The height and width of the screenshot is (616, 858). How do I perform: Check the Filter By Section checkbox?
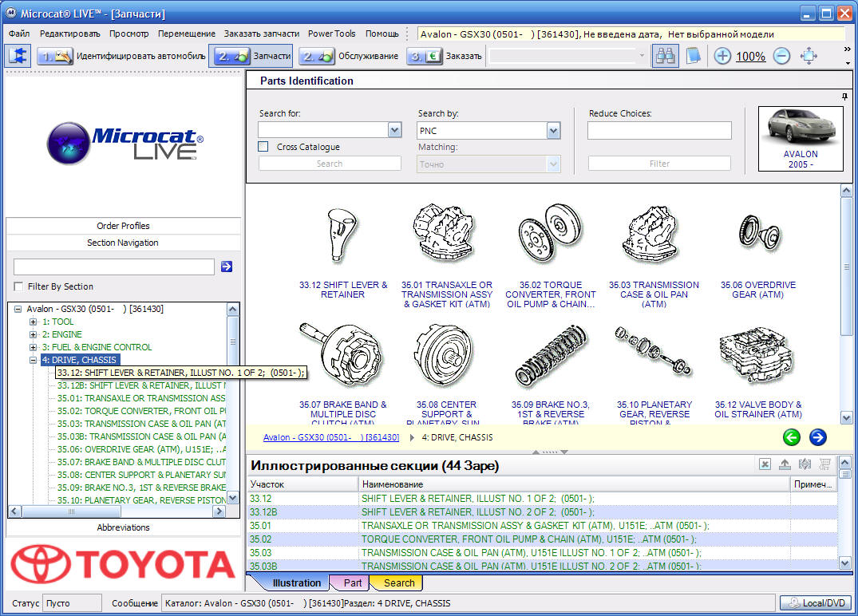tap(19, 286)
